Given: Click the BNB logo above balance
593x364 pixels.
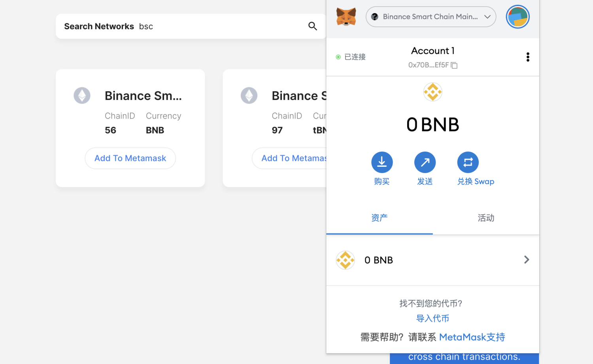Looking at the screenshot, I should (x=433, y=92).
